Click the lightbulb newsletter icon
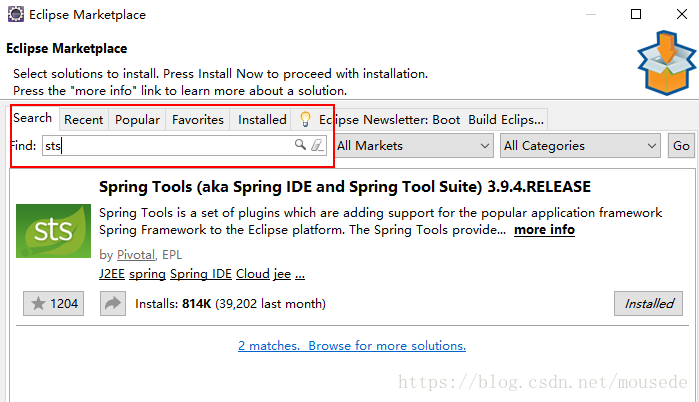The image size is (699, 402). tap(305, 120)
